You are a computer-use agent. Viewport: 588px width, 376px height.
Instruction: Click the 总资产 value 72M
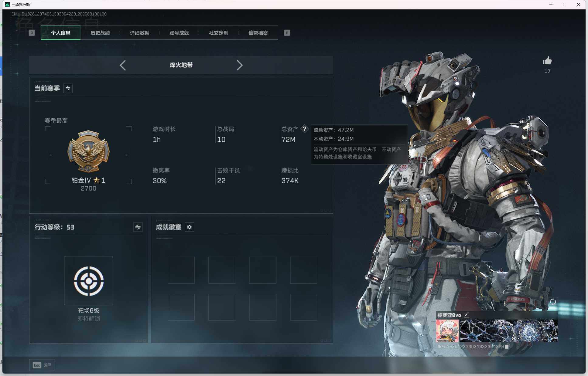click(x=288, y=140)
